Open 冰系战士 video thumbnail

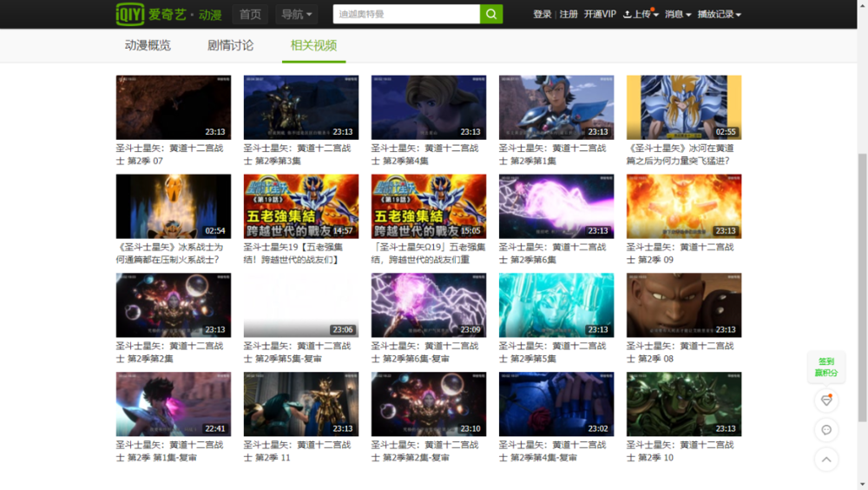tap(174, 206)
